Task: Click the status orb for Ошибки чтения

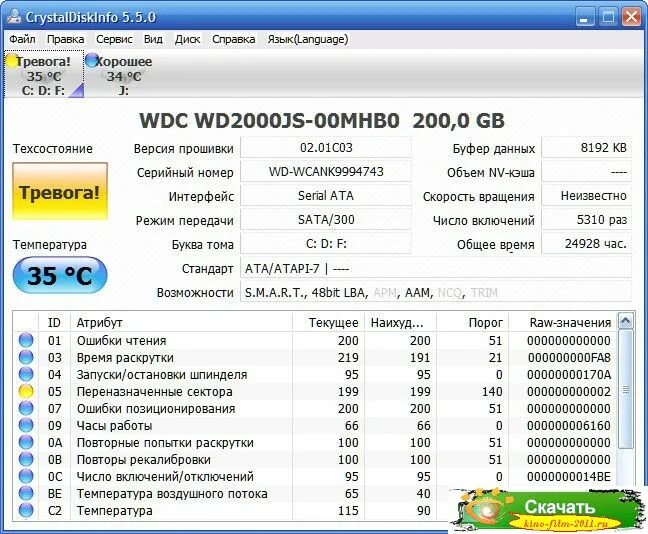Action: [x=26, y=340]
